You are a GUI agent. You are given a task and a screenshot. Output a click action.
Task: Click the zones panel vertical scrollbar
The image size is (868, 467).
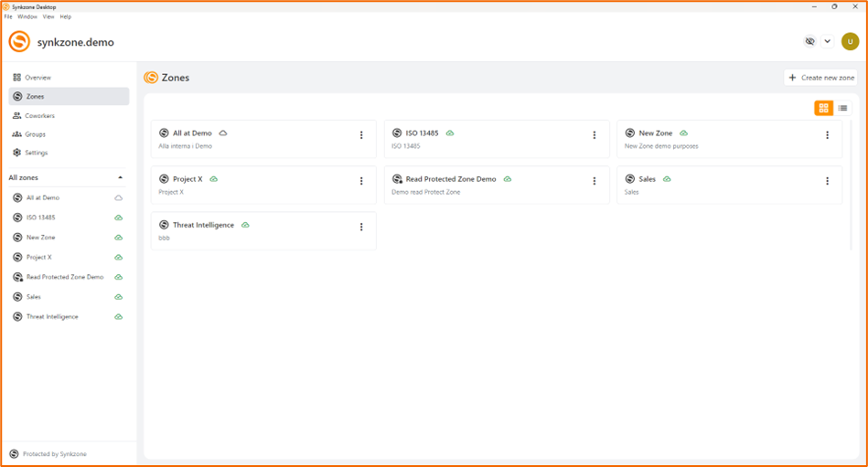851,185
